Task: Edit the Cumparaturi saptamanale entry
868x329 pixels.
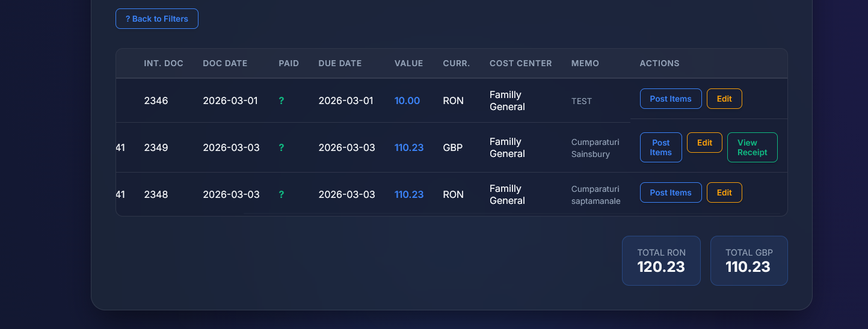Action: pos(724,192)
